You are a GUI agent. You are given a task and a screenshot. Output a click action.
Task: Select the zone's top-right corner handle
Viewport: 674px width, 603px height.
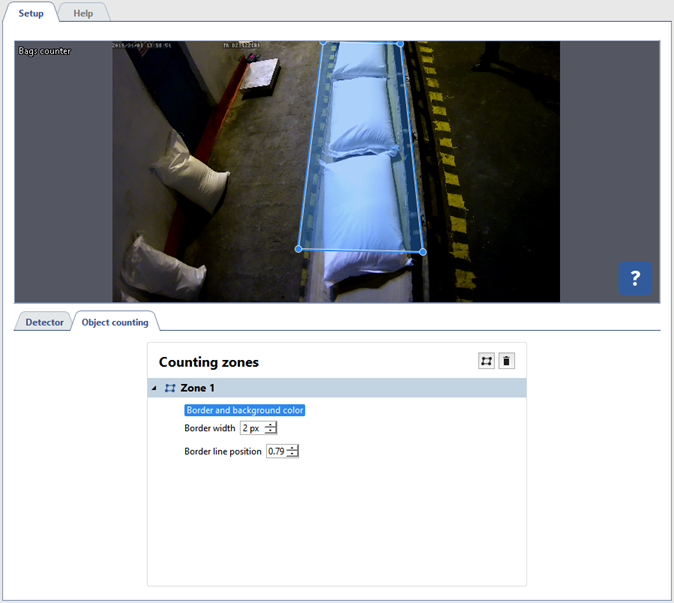click(400, 43)
